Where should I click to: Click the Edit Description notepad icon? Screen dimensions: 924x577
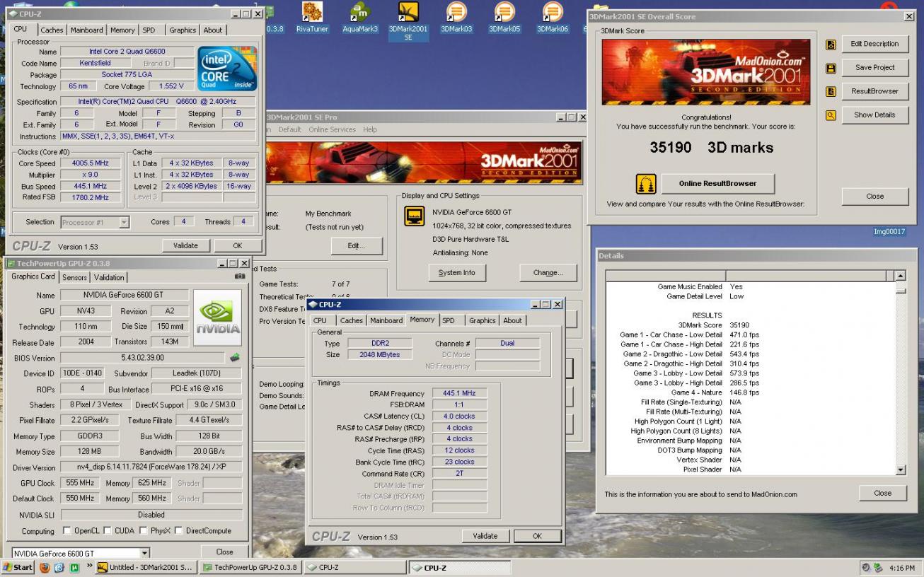(x=831, y=45)
